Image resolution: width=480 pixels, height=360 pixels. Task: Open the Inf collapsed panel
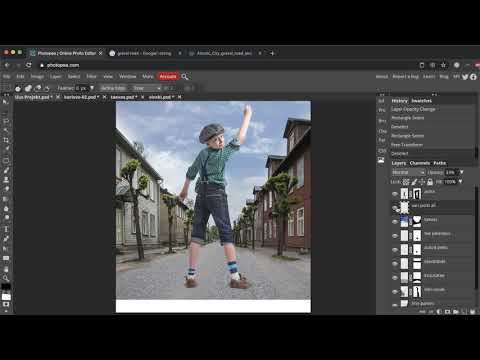click(x=381, y=101)
